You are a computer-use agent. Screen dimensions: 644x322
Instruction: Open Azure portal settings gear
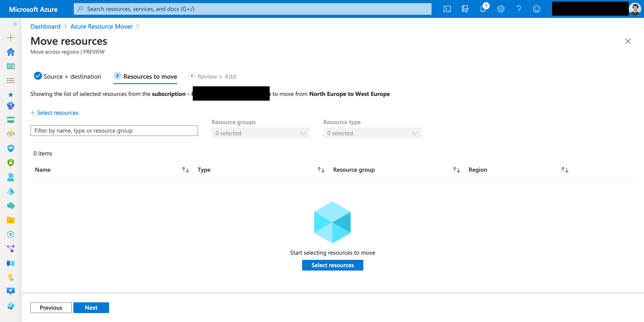pyautogui.click(x=501, y=9)
